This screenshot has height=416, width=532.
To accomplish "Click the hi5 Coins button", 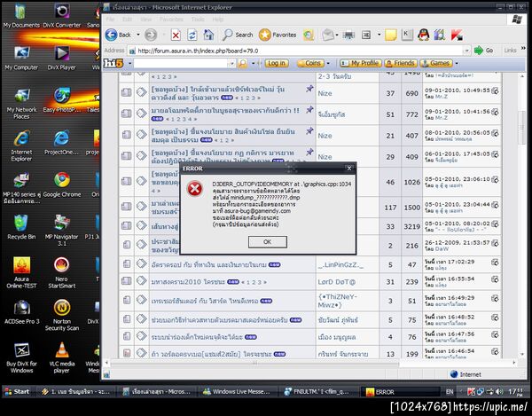I will tap(310, 63).
